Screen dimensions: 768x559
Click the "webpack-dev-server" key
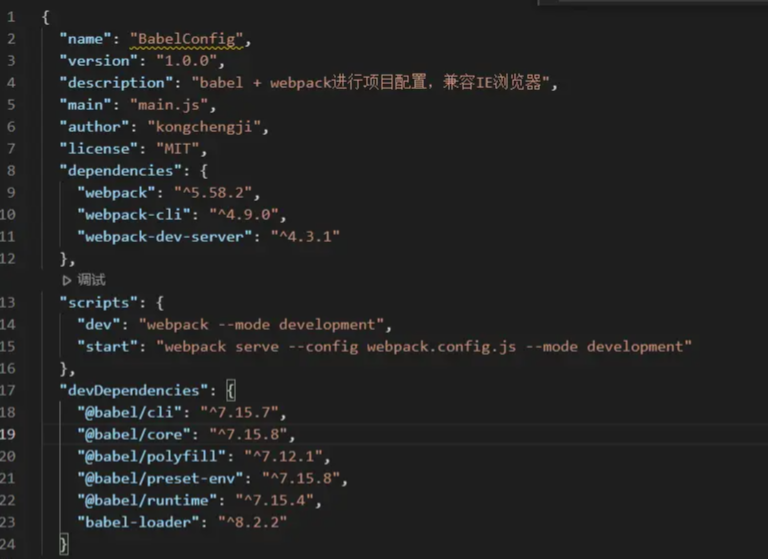[165, 237]
